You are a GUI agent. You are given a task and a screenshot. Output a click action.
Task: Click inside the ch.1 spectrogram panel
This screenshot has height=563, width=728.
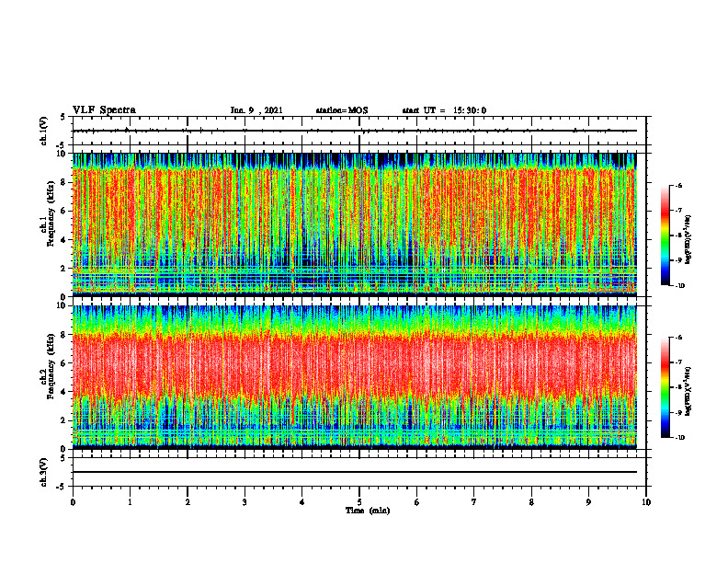click(x=355, y=224)
